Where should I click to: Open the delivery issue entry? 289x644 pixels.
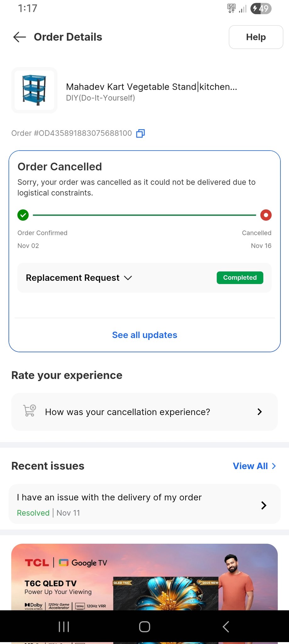coord(109,497)
